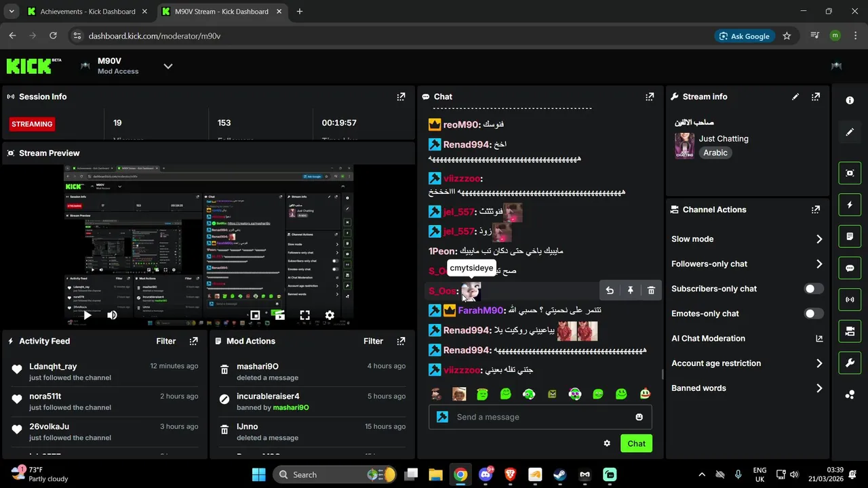Pop out the Session Info panel
868x488 pixels.
point(401,97)
